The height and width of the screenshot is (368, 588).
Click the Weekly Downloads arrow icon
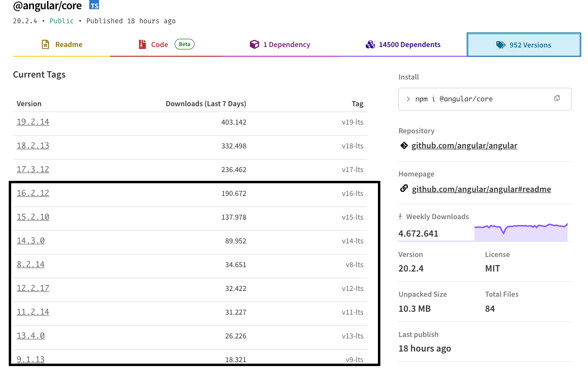click(x=401, y=217)
